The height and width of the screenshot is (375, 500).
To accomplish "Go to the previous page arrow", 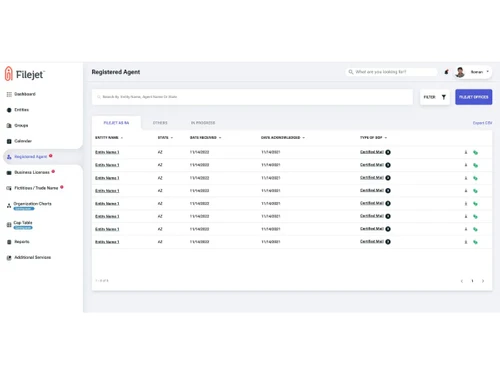I will pos(462,281).
